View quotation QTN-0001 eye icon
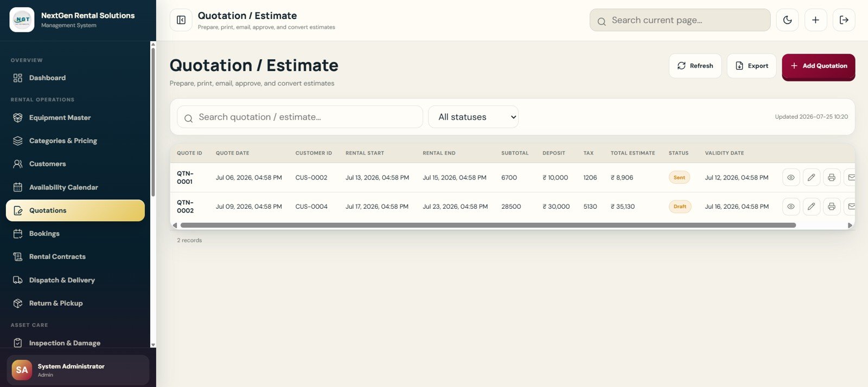 pos(791,177)
